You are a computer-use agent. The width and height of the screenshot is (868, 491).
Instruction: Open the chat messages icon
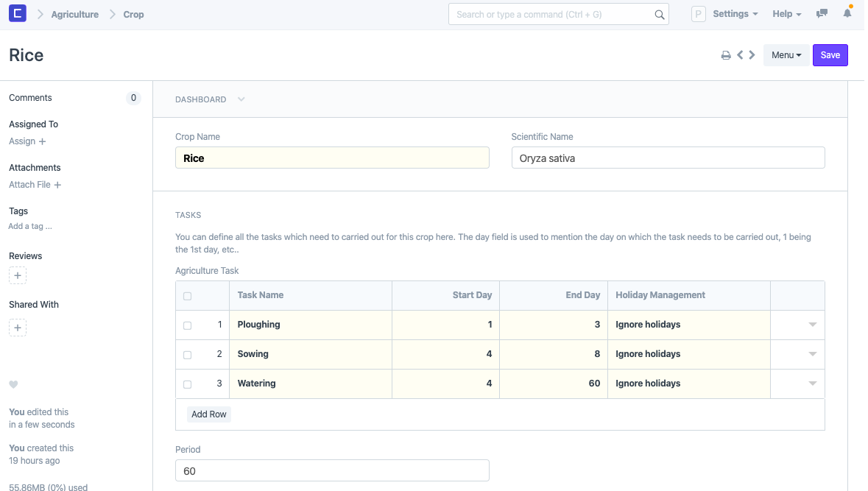pyautogui.click(x=822, y=14)
